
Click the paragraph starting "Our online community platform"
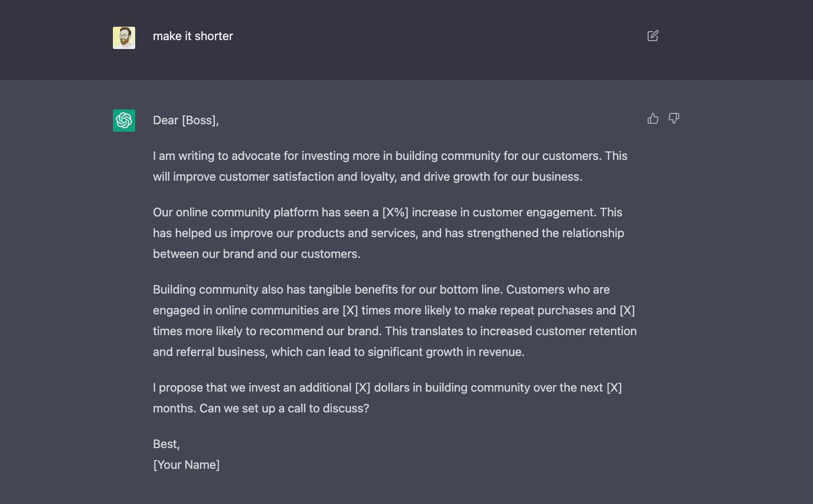click(389, 233)
